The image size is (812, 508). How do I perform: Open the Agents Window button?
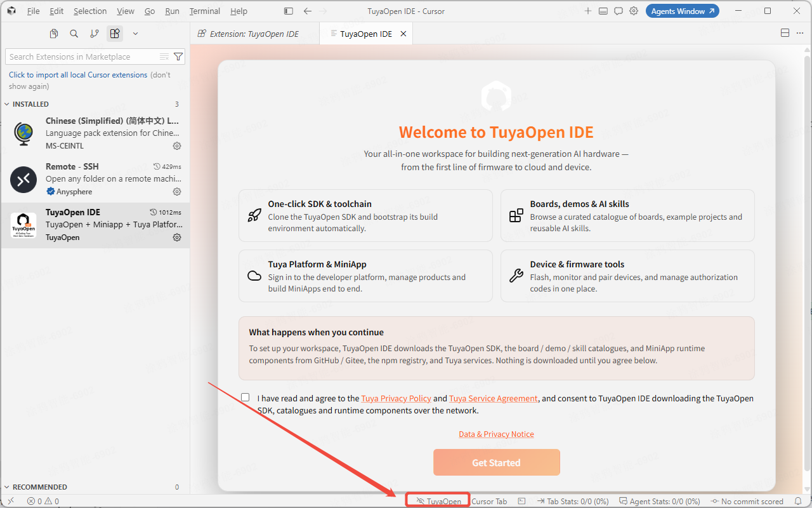pyautogui.click(x=683, y=11)
